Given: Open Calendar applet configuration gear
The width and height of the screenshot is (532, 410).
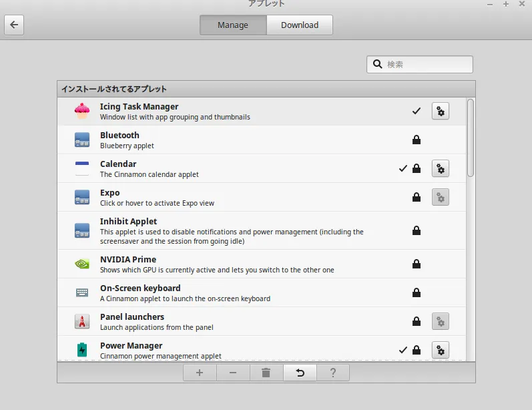Looking at the screenshot, I should (x=441, y=169).
